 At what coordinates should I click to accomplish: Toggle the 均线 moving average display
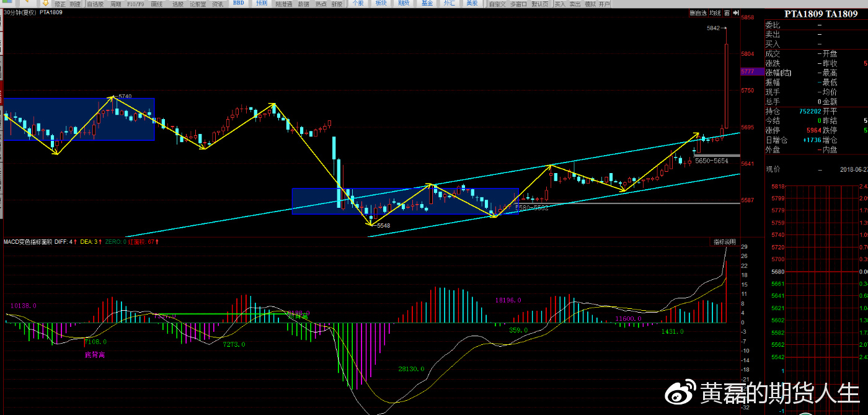coord(715,12)
